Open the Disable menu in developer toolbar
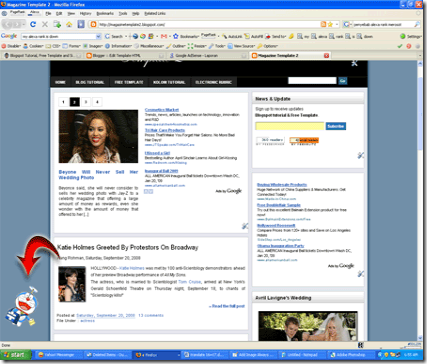Screen dimensions: 427x364 point(11,46)
